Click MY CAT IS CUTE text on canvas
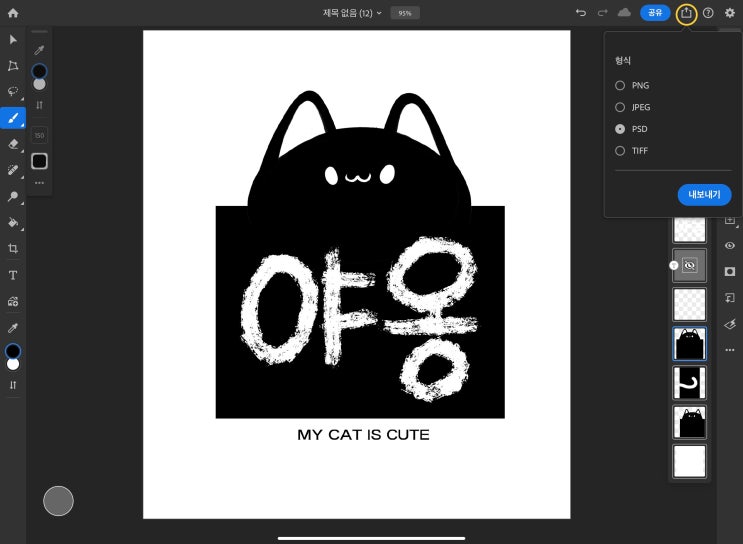The image size is (743, 544). [363, 435]
